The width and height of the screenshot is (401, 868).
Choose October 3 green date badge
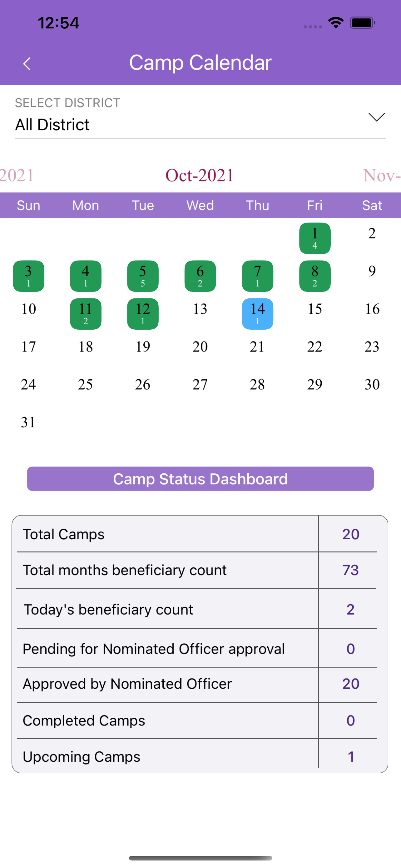point(28,276)
